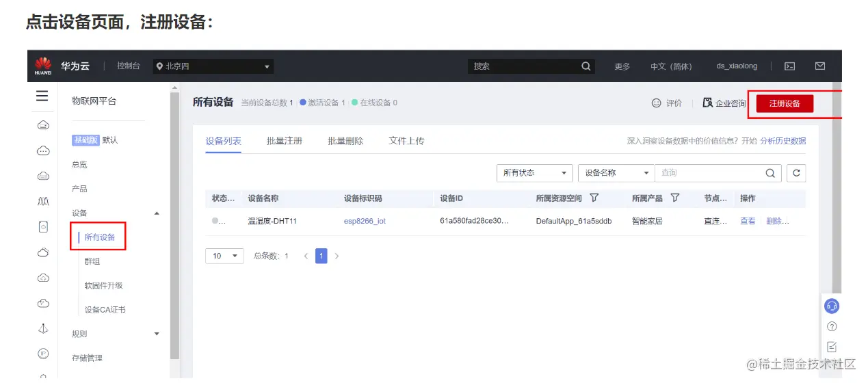Click the 基础版 instance badge
Image resolution: width=868 pixels, height=383 pixels.
[86, 140]
